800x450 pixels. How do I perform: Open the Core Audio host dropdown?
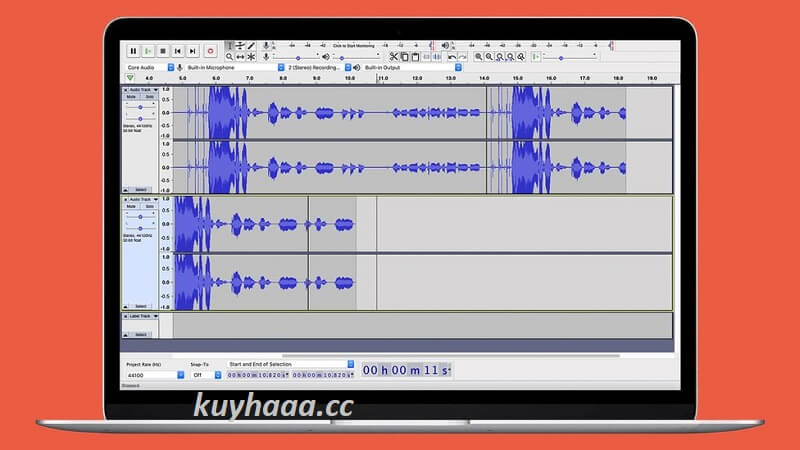click(150, 67)
